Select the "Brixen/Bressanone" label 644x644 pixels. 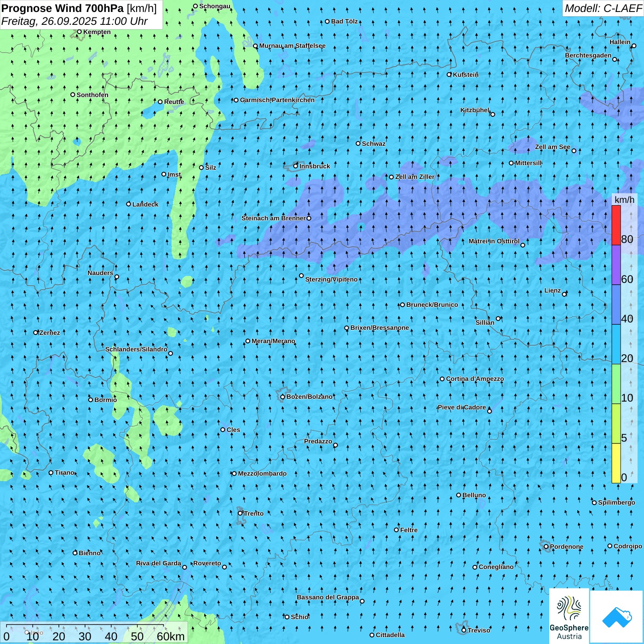coord(379,328)
